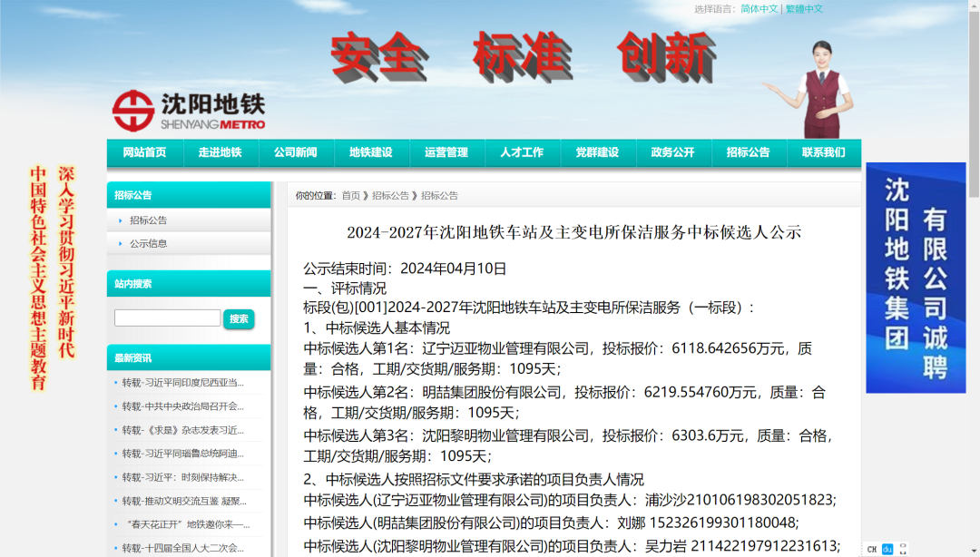980x557 pixels.
Task: Switch language to 简体中文
Action: coord(759,9)
